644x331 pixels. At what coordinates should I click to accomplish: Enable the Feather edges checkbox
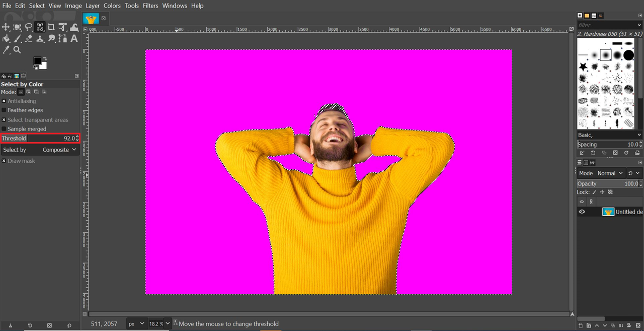[x=4, y=110]
